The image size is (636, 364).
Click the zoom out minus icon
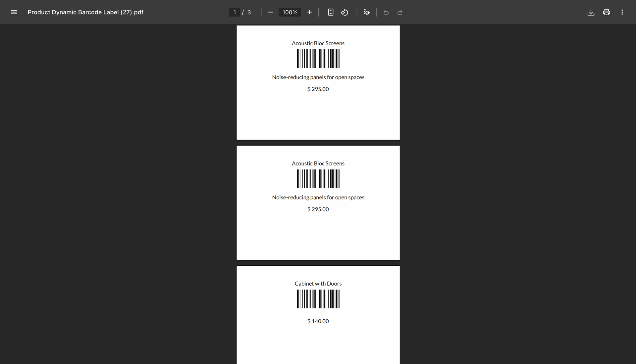pyautogui.click(x=271, y=12)
